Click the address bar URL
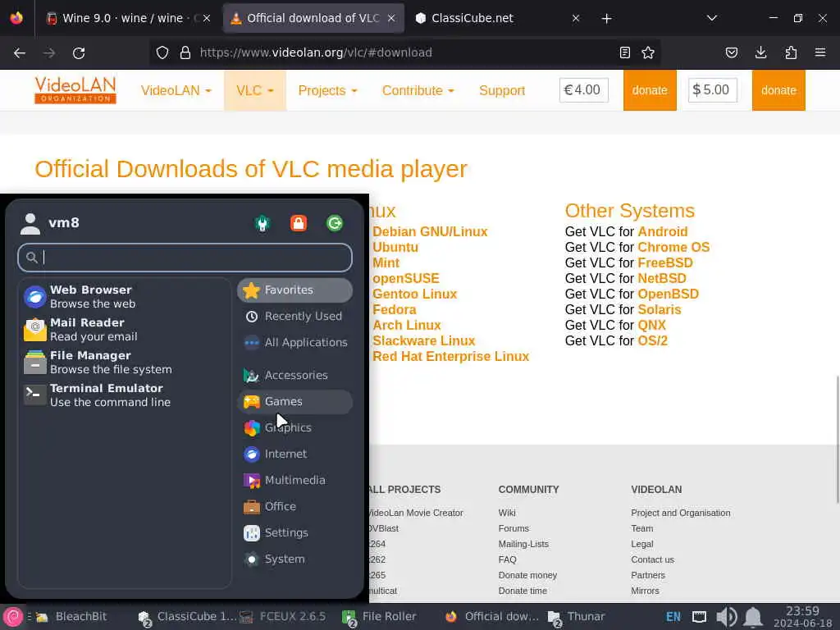 click(x=316, y=52)
